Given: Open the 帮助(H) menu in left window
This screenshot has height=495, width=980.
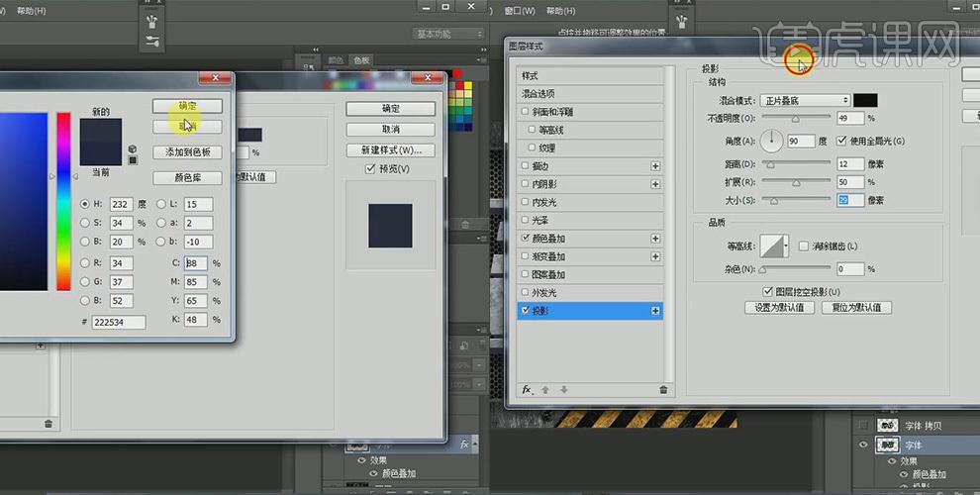Looking at the screenshot, I should coord(32,11).
